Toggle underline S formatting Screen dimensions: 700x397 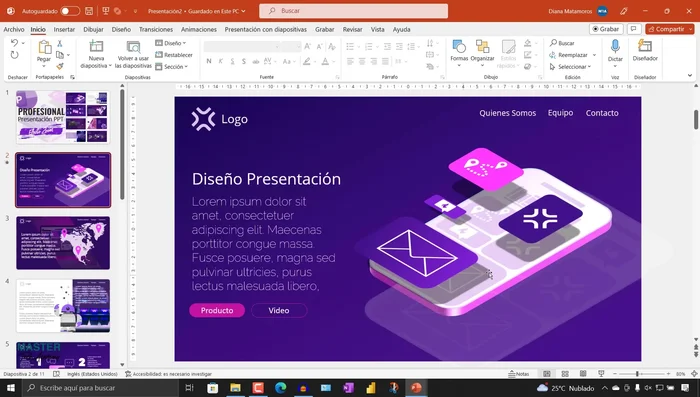coord(232,61)
